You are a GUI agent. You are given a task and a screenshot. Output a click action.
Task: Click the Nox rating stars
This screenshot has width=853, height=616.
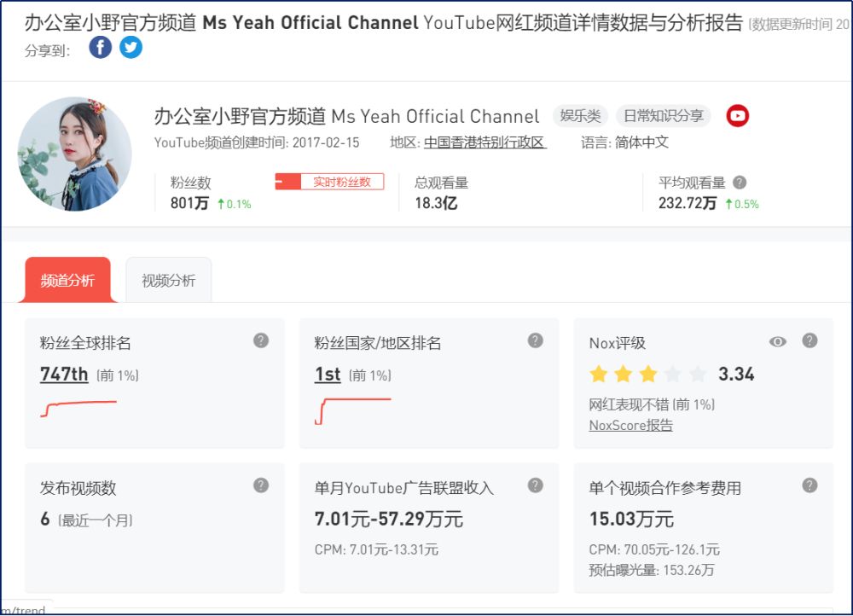[648, 374]
